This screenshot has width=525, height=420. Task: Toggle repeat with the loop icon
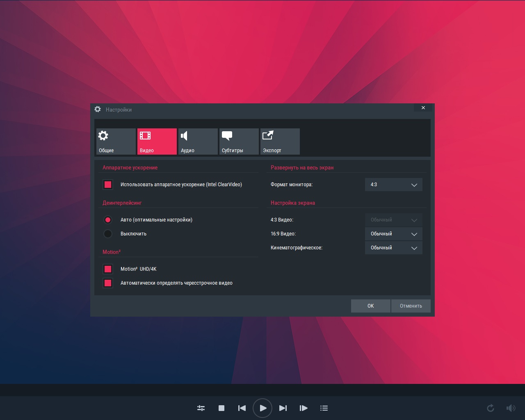[490, 408]
